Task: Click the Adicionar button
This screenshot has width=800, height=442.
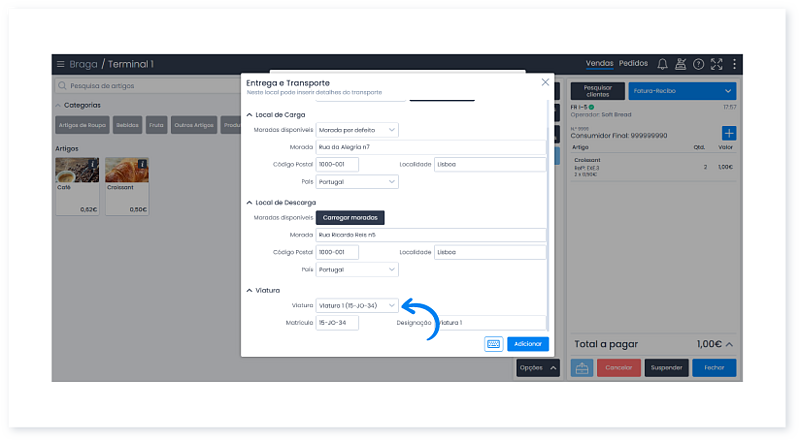Action: (x=528, y=344)
